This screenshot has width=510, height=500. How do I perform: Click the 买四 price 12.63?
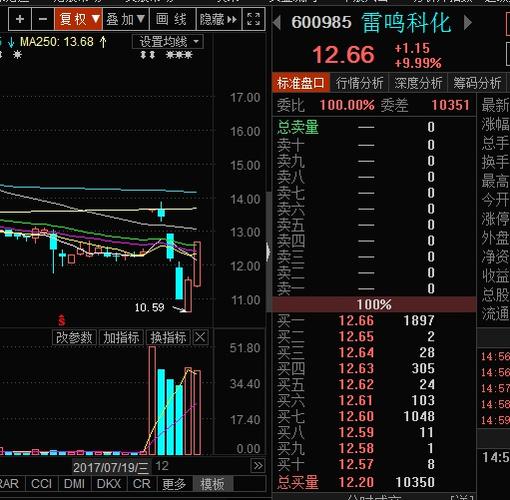coord(356,369)
